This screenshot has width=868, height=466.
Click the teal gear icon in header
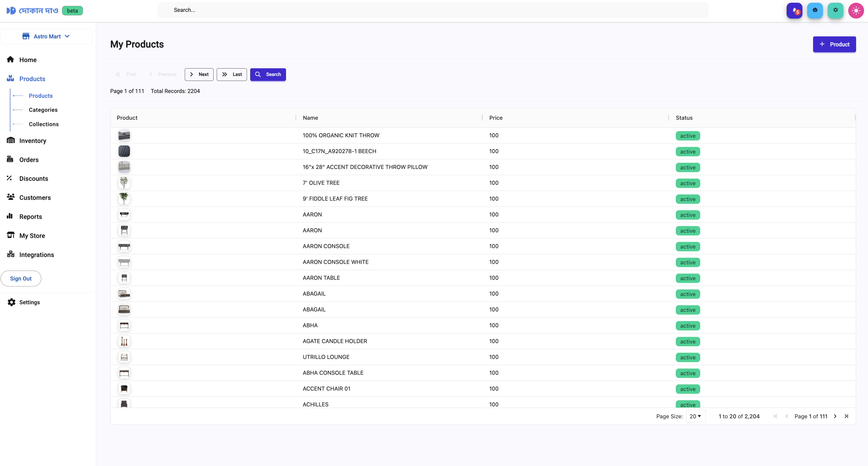click(835, 10)
